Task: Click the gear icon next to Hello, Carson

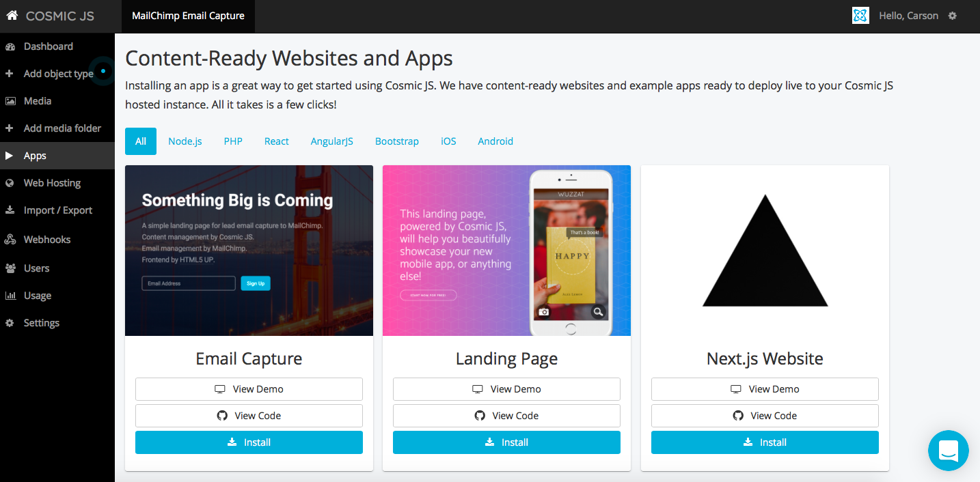Action: [953, 16]
